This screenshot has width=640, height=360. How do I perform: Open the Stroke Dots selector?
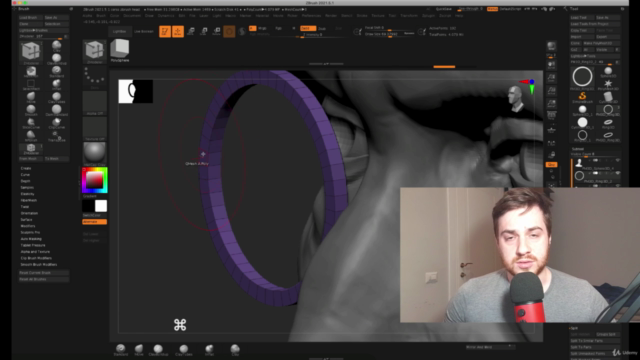coord(95,78)
